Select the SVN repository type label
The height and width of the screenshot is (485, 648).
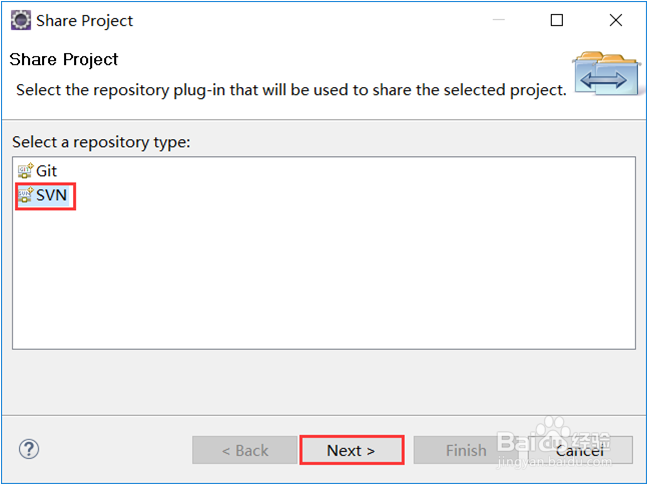(52, 195)
